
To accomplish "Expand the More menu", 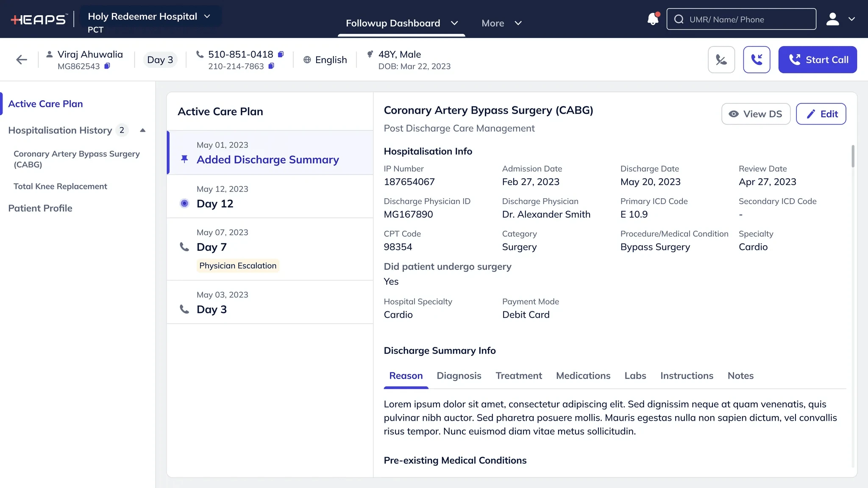I will point(501,23).
